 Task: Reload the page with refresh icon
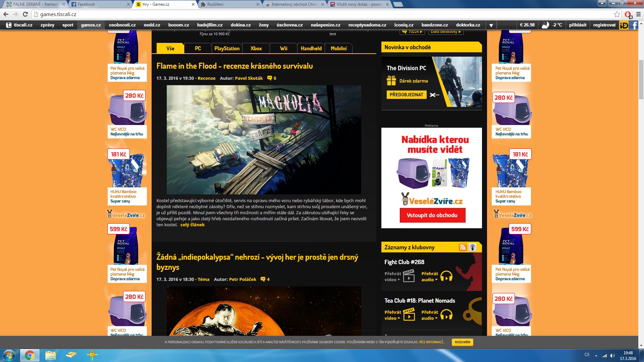pos(25,14)
